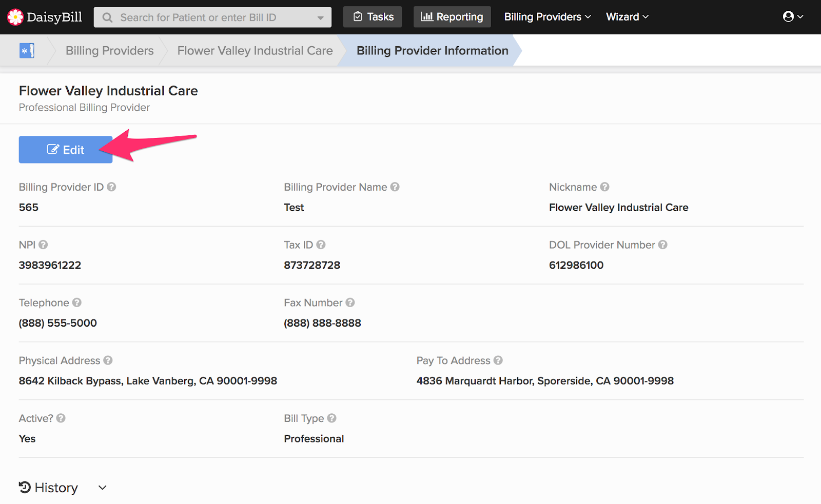Screen dimensions: 821x504
Task: Click the help icon beside Billing Provider ID
Action: click(111, 187)
